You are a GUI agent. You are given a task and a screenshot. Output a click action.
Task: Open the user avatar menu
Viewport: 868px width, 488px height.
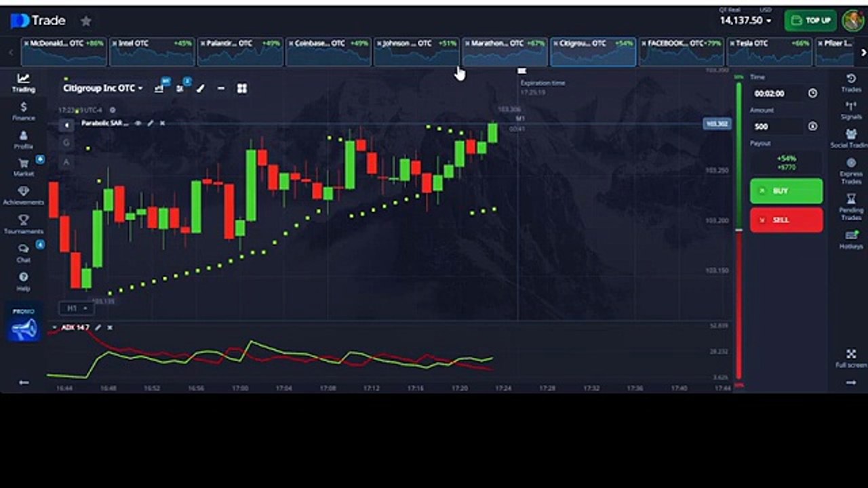coord(852,20)
